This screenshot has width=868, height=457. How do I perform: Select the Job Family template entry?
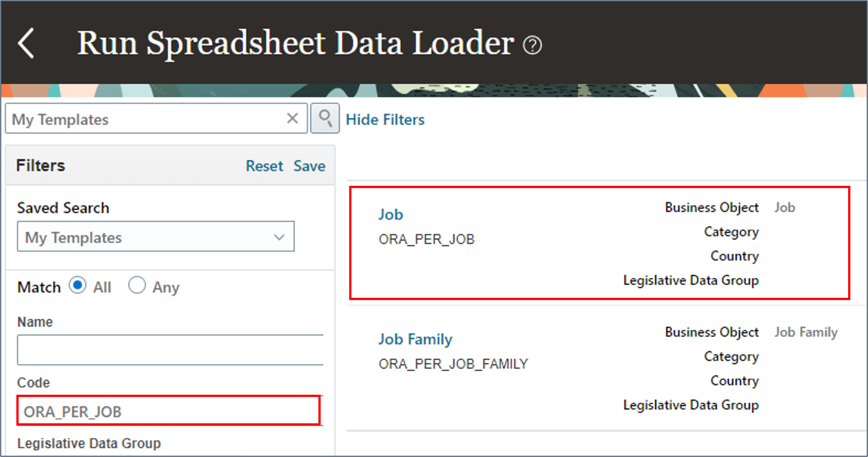tap(415, 339)
